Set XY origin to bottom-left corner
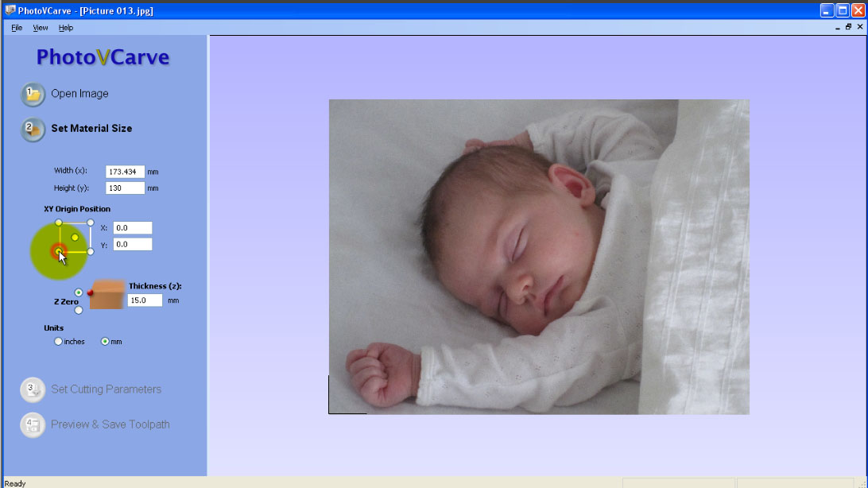Viewport: 868px width, 488px height. pyautogui.click(x=59, y=252)
